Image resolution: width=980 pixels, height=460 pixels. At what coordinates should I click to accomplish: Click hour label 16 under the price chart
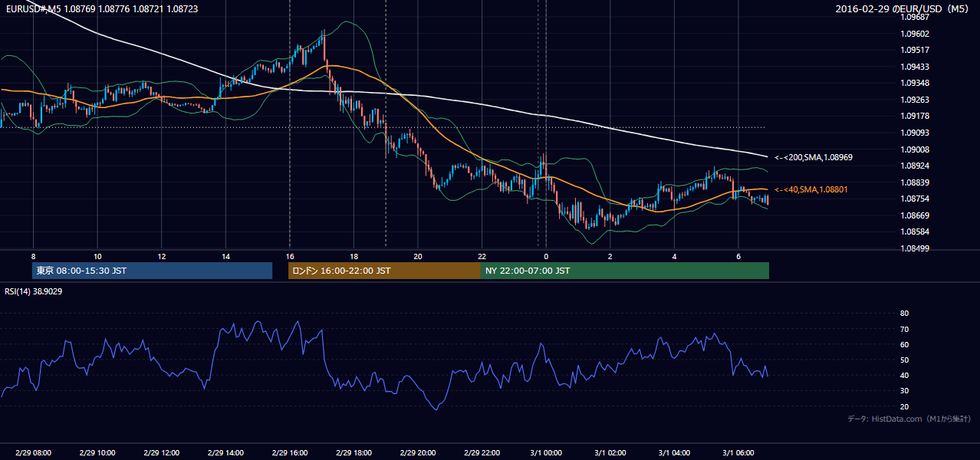289,256
